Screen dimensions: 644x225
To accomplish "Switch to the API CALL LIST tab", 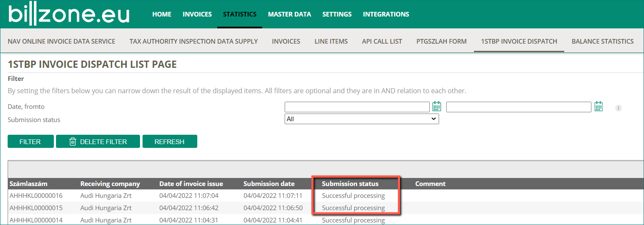I will point(382,41).
